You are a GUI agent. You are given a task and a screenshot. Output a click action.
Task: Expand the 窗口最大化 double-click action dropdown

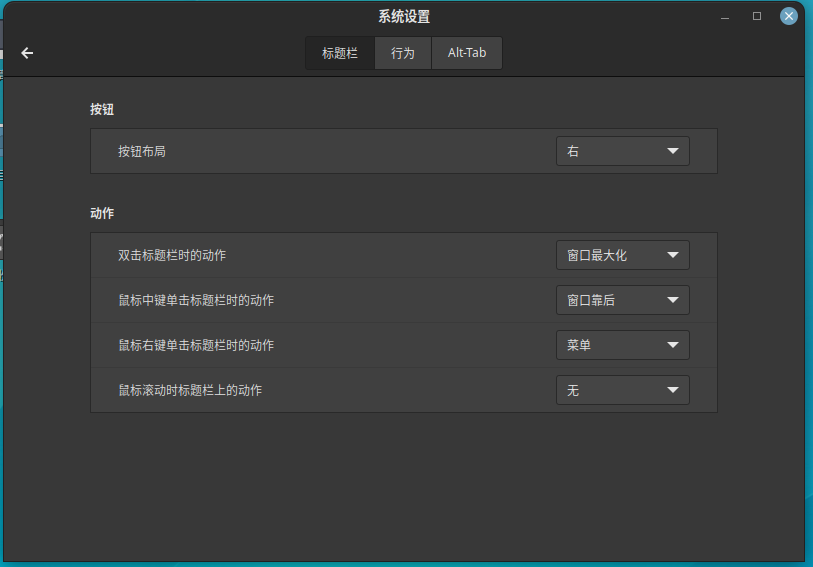(622, 255)
